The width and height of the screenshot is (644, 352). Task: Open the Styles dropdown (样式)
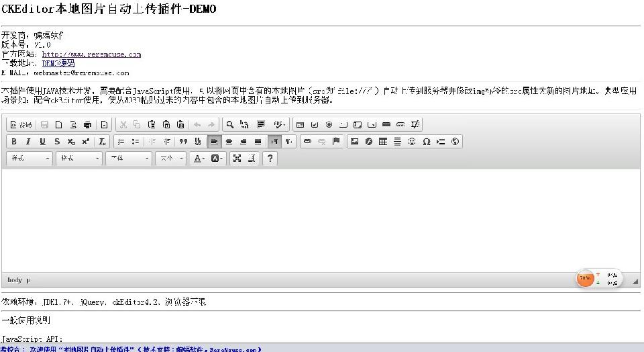(30, 159)
